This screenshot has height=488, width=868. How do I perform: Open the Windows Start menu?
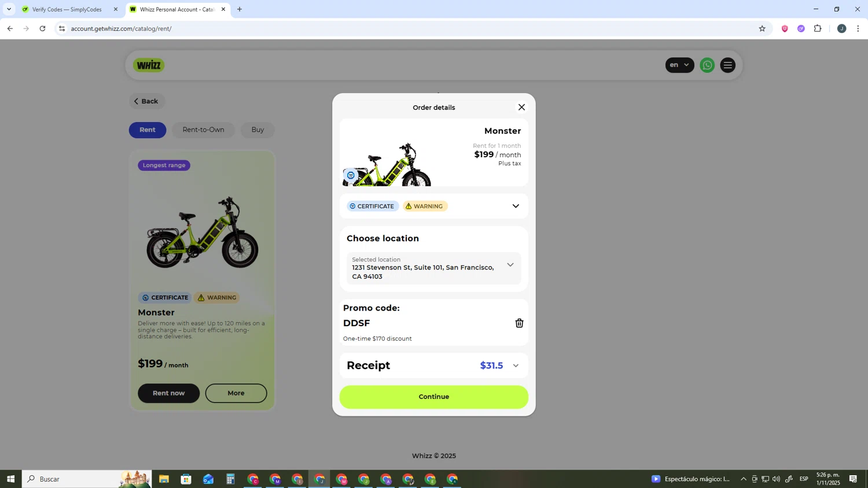click(x=10, y=479)
